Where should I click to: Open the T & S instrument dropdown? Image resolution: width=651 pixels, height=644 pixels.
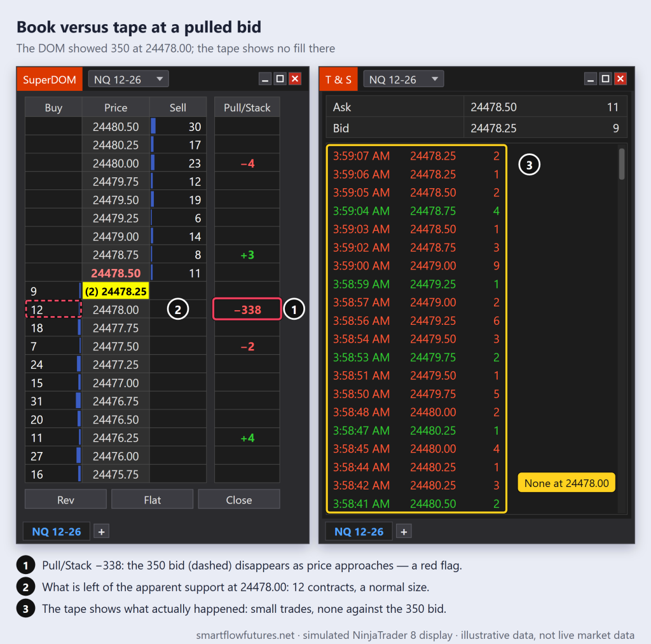click(403, 79)
